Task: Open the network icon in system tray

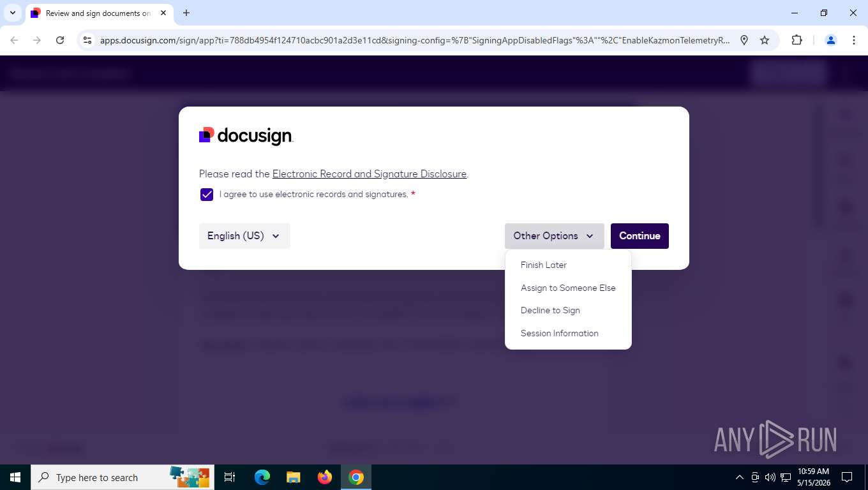Action: pyautogui.click(x=786, y=477)
